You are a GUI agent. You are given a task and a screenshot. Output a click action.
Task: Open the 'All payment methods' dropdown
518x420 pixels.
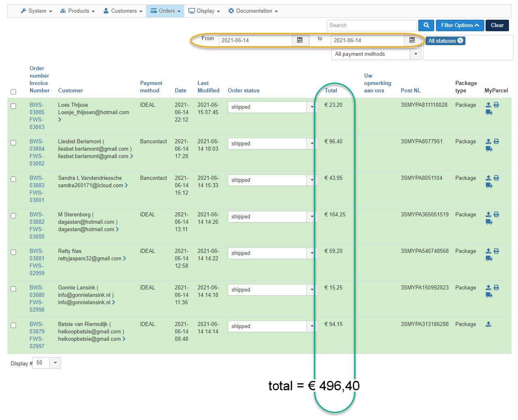(376, 54)
